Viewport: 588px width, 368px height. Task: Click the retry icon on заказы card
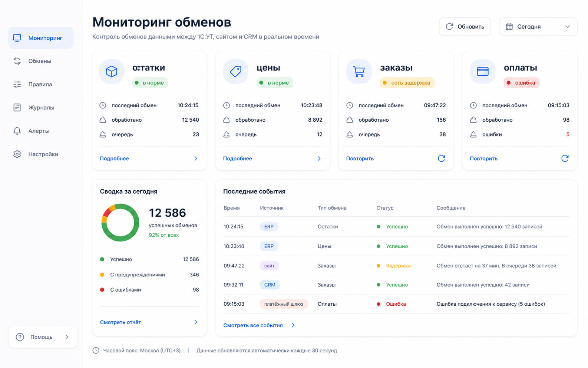pyautogui.click(x=441, y=158)
